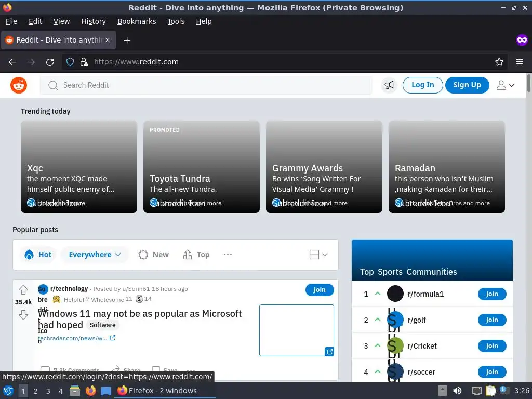Open the post link preview thumbnail
The image size is (532, 399).
(x=297, y=330)
